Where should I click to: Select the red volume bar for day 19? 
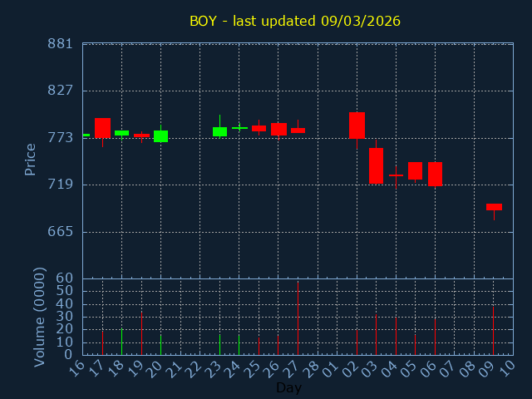click(x=141, y=333)
